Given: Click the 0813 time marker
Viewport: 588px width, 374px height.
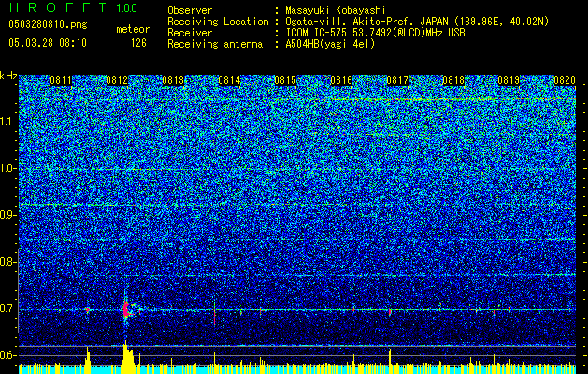Looking at the screenshot, I should pyautogui.click(x=173, y=80).
